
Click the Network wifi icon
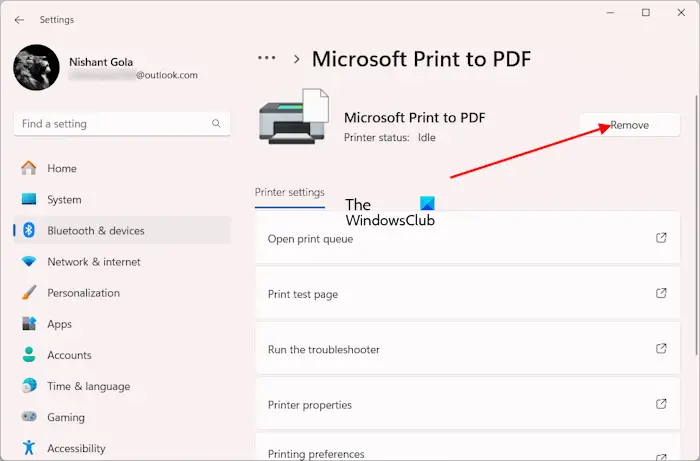tap(29, 262)
